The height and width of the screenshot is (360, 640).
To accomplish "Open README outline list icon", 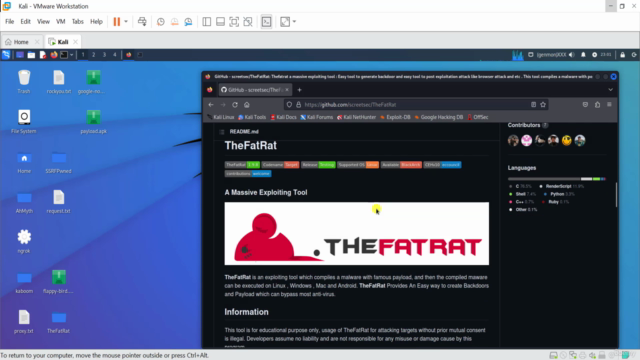I will pyautogui.click(x=222, y=132).
